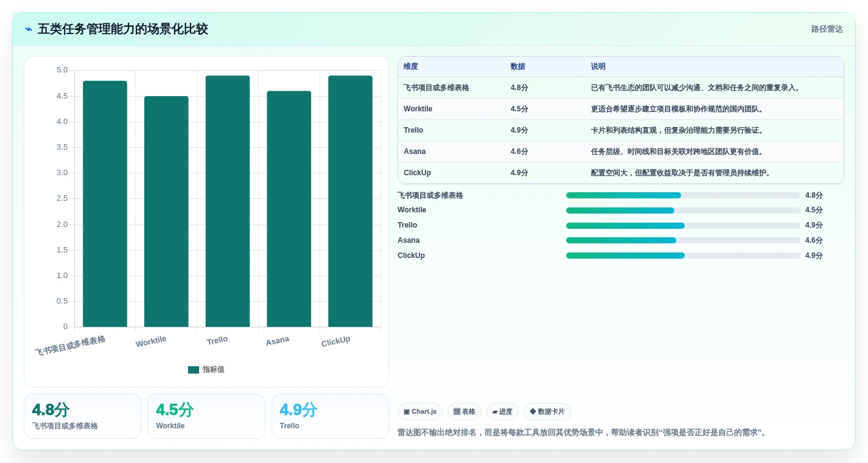Select the 飞书项目或多维表格 table row name
Image resolution: width=868 pixels, height=463 pixels.
coord(436,88)
